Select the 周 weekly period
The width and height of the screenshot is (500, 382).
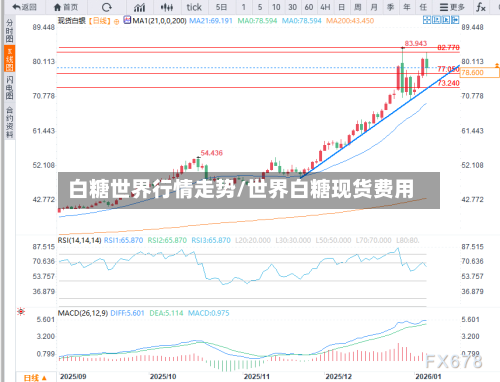358,7
